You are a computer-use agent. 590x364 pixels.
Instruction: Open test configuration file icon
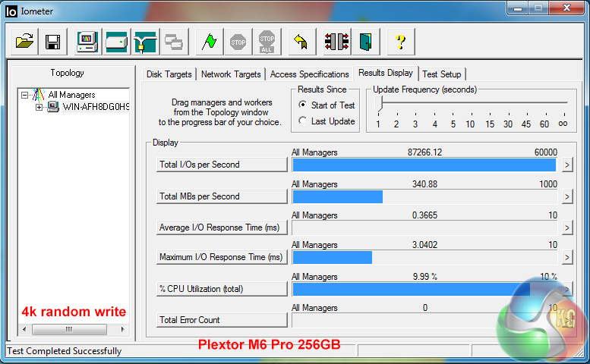click(x=24, y=42)
